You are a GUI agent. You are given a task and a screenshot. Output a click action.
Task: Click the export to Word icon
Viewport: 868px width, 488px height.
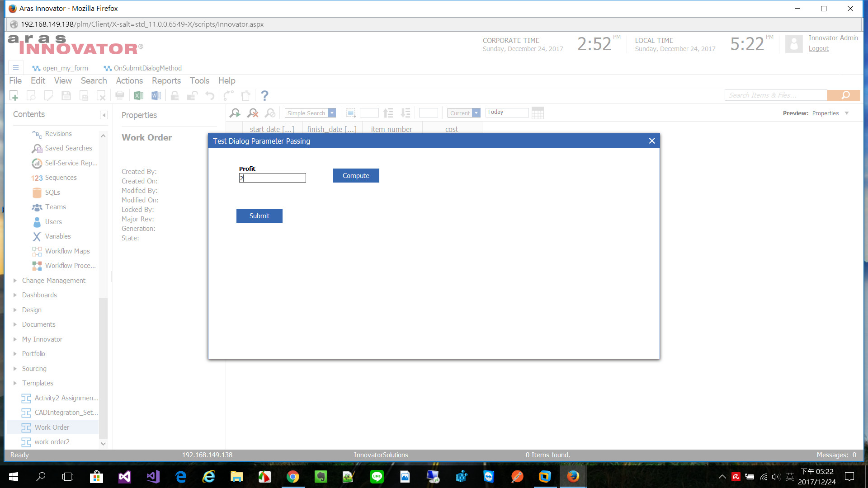pos(156,96)
